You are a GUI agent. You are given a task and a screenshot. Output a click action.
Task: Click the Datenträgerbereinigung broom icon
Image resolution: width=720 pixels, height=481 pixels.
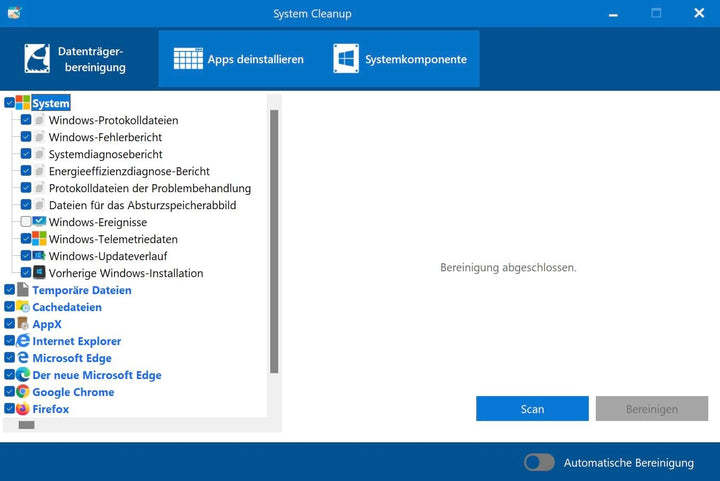tap(37, 59)
